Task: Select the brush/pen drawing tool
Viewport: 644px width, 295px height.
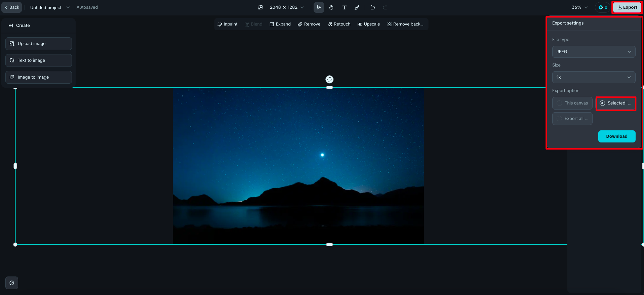Action: pyautogui.click(x=357, y=7)
